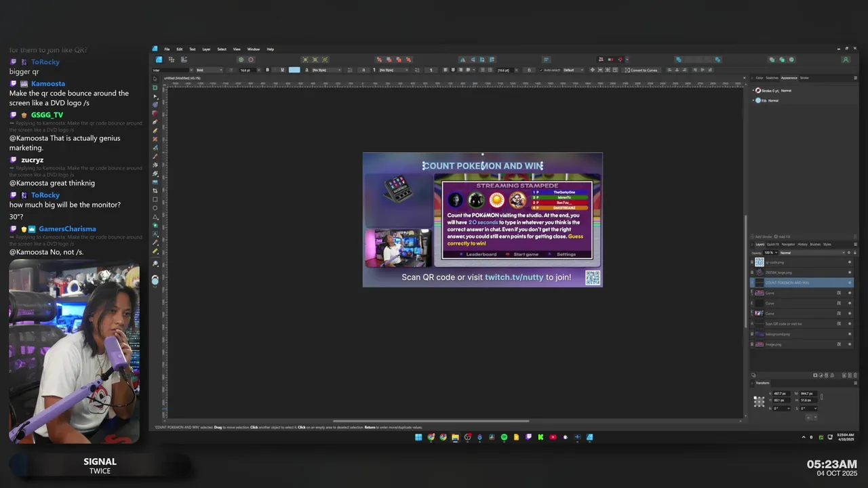Screen dimensions: 868x488
Task: Open the font family dropdown showing Inter
Action: pyautogui.click(x=172, y=70)
